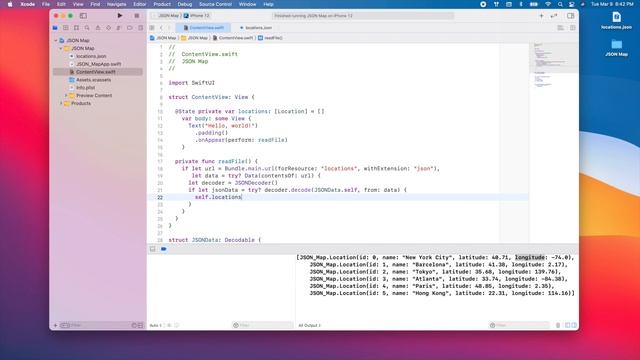Open the Report navigator
Screen dimensions: 640x360
(140, 28)
